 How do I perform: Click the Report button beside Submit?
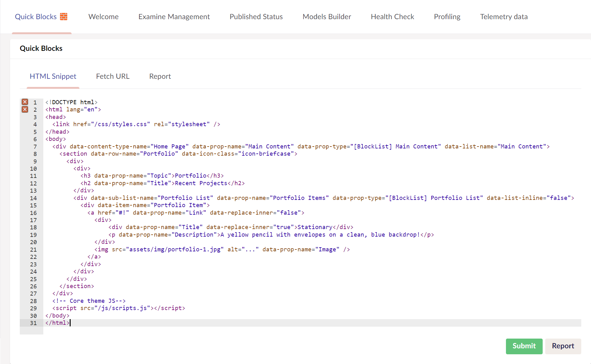[x=563, y=346]
